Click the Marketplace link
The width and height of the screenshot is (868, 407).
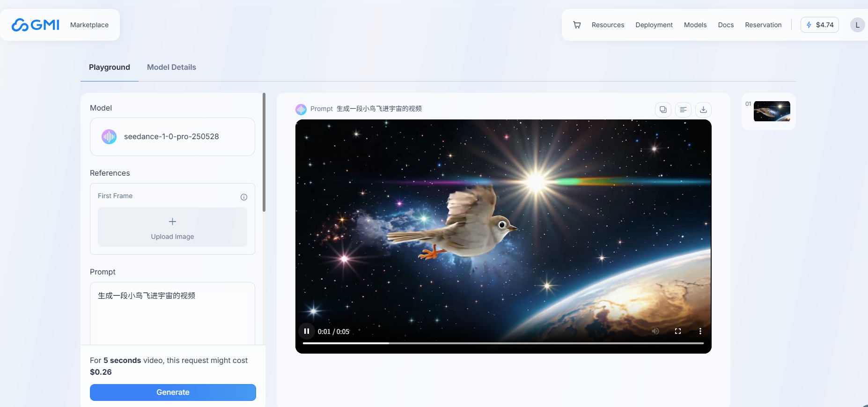[x=89, y=25]
